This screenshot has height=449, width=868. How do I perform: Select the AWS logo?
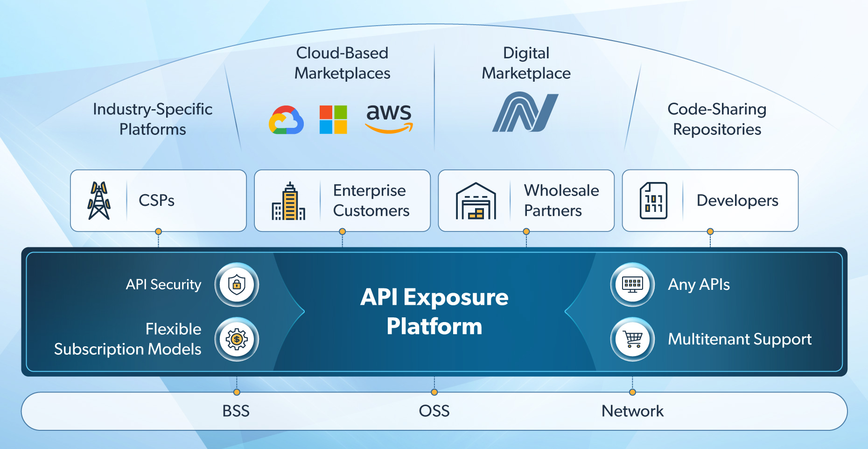(x=389, y=118)
